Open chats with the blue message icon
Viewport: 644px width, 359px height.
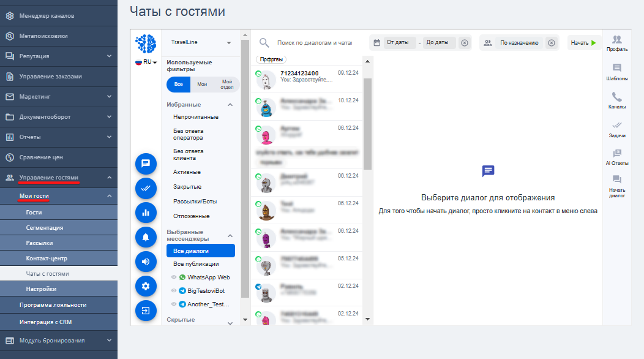coord(146,164)
